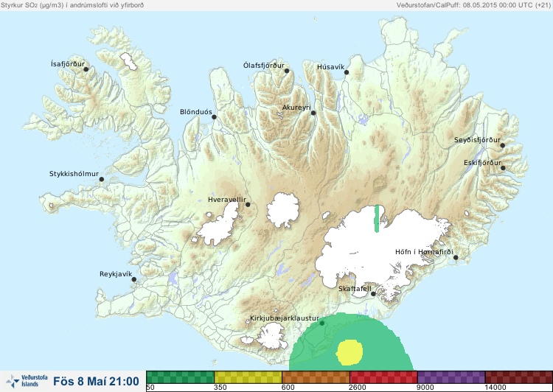Image resolution: width=553 pixels, height=392 pixels.
Task: Click the 'Akureyri' label text
Action: [x=296, y=108]
